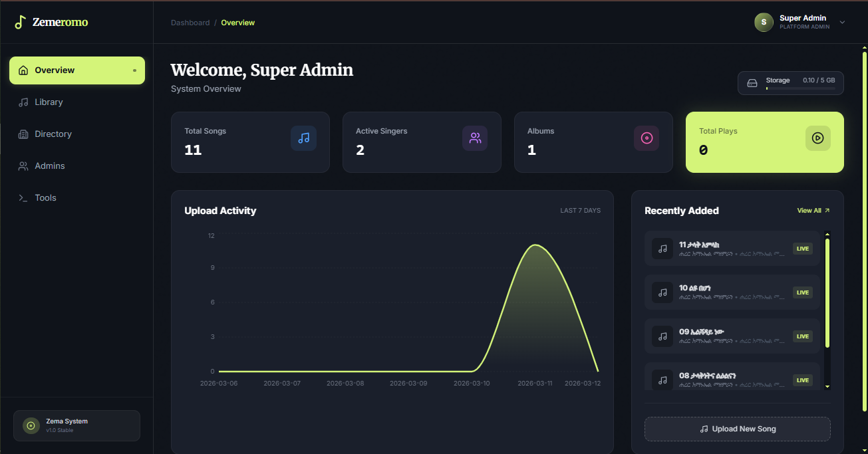
Task: Click the Total Plays play-circle icon
Action: coord(818,138)
